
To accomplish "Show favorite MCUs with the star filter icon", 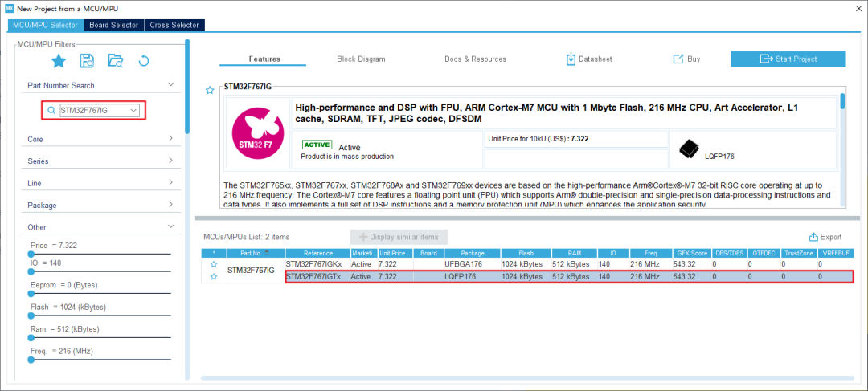I will click(59, 61).
